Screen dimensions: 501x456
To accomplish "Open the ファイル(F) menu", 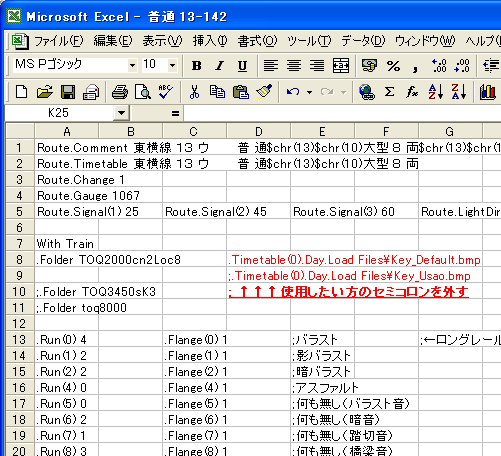I will (59, 41).
